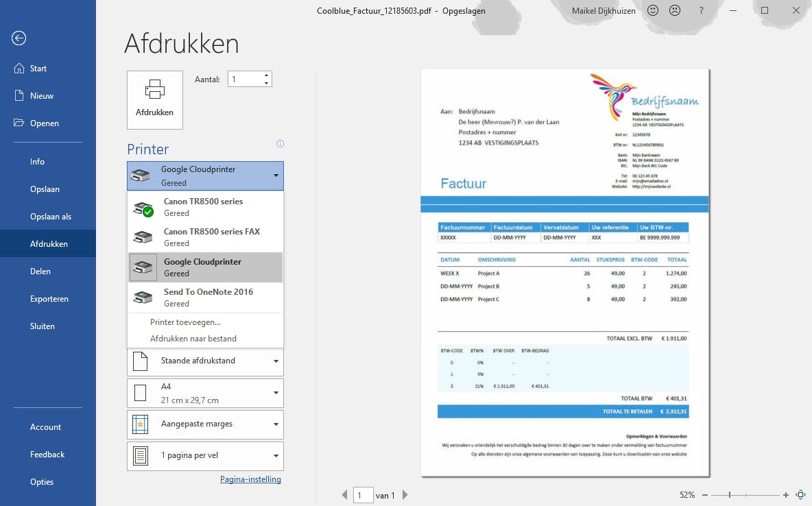
Task: Click the portrait orientation page icon
Action: [x=141, y=361]
